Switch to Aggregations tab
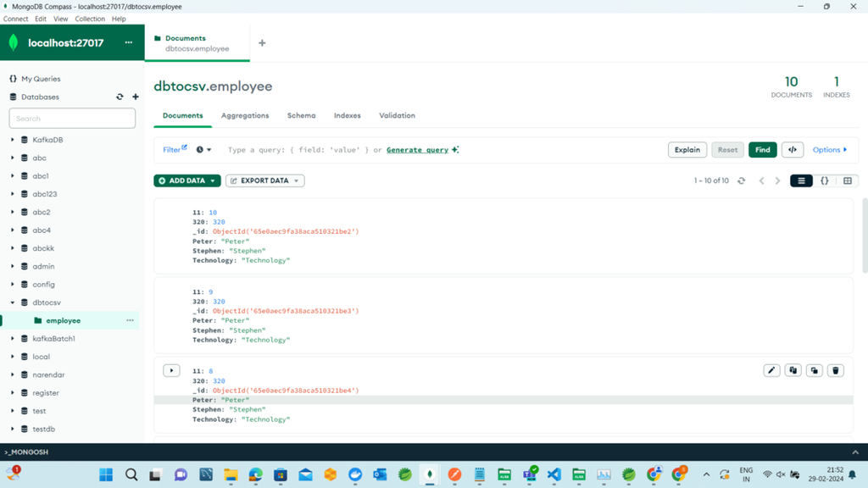This screenshot has height=488, width=868. (x=245, y=115)
